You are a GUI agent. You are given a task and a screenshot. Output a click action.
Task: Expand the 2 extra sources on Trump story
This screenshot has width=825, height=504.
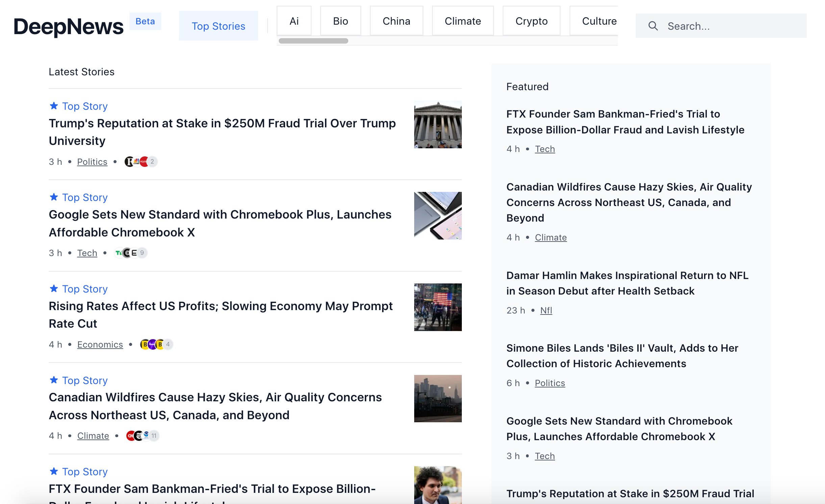pos(152,161)
